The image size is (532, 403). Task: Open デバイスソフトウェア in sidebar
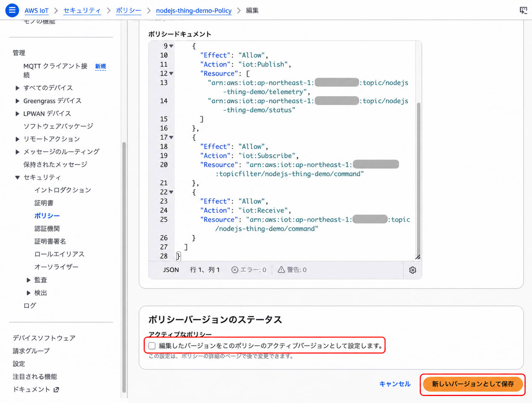point(44,338)
